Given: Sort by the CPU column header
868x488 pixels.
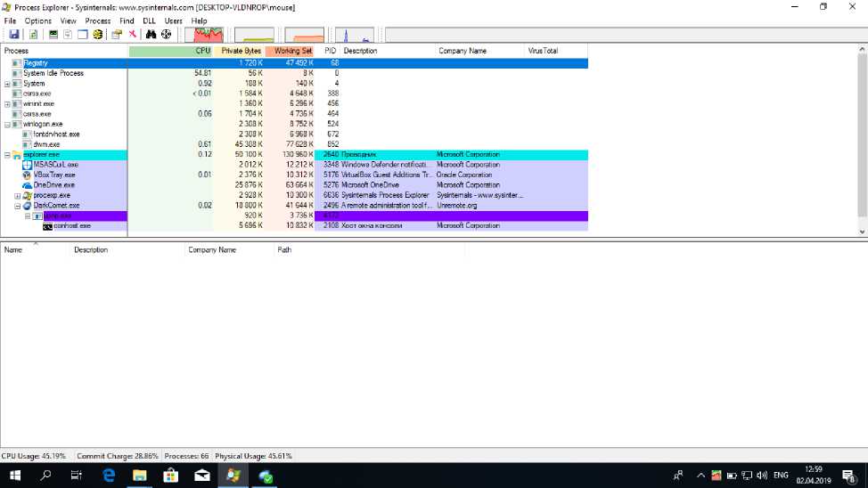Looking at the screenshot, I should pyautogui.click(x=170, y=51).
